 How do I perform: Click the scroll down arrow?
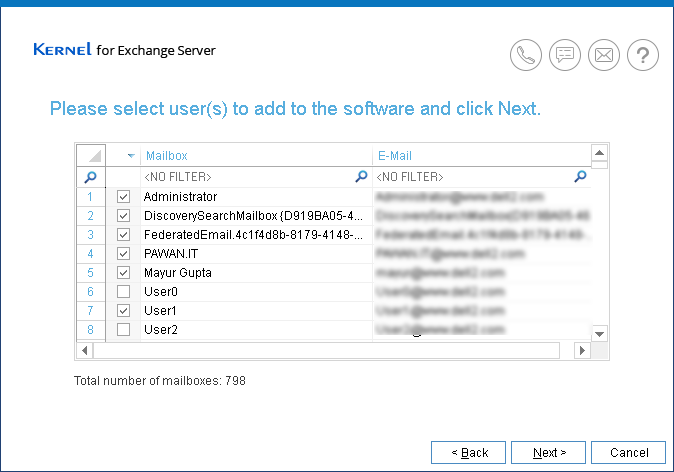pos(600,334)
